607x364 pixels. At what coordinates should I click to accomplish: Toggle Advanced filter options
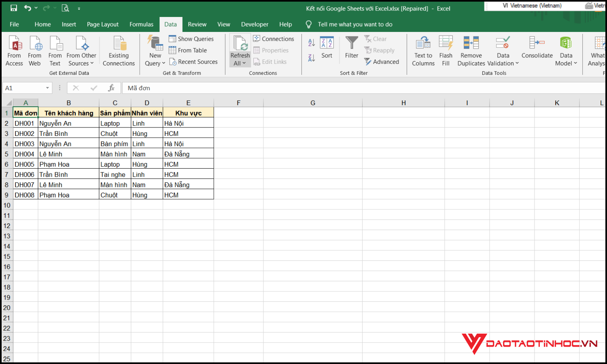coord(382,61)
